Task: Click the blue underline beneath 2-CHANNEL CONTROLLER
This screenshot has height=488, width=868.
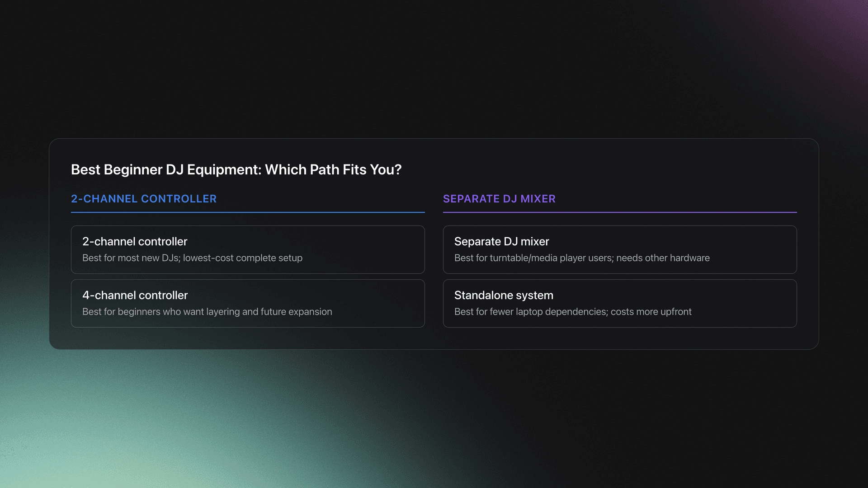Action: coord(248,212)
